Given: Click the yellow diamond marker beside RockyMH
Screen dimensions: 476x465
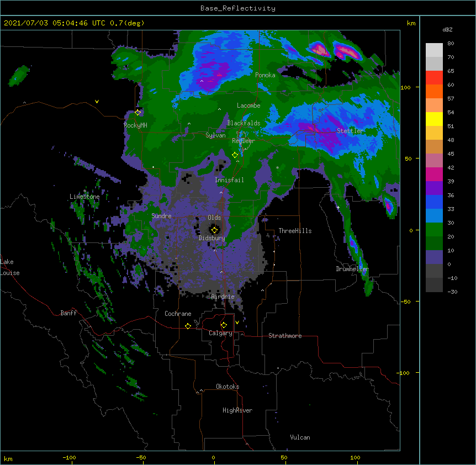Looking at the screenshot, I should point(138,113).
